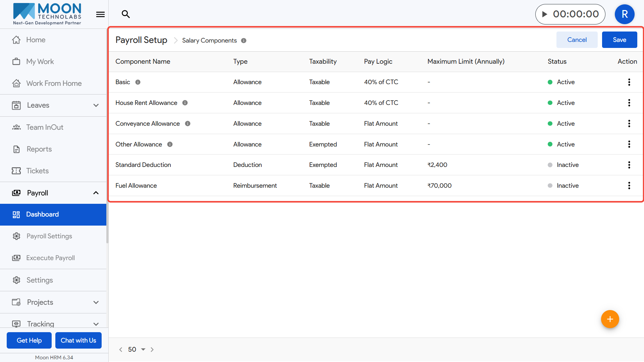644x362 pixels.
Task: Open Payroll Settings in sidebar
Action: pos(49,236)
